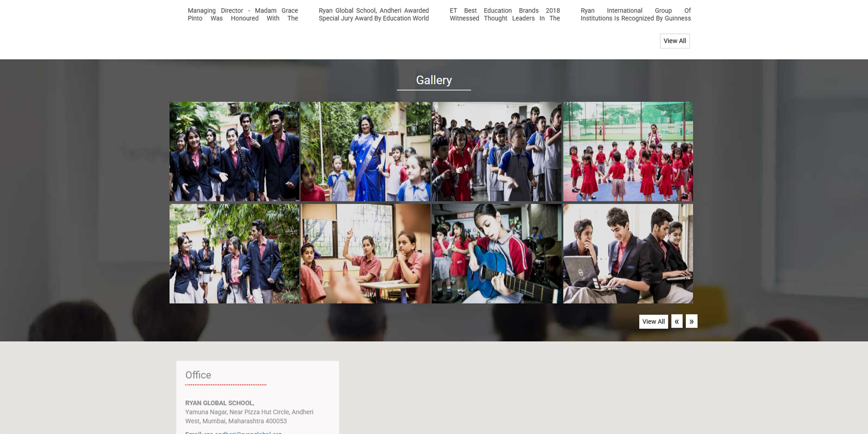Click the Ryan Global School address text
The height and width of the screenshot is (434, 868).
click(249, 416)
